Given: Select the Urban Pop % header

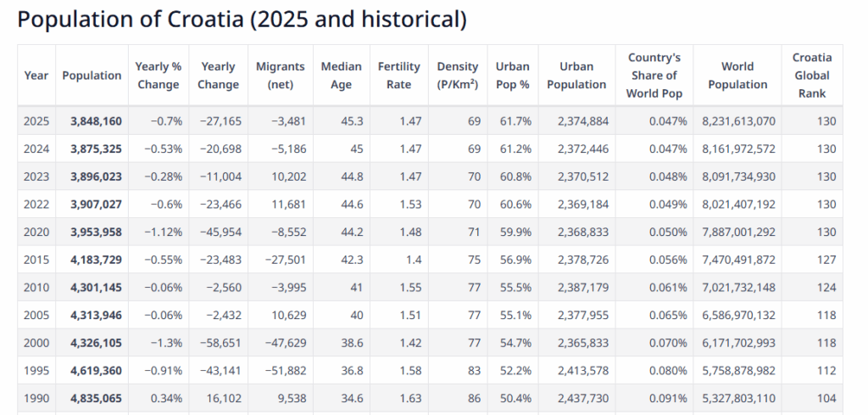Looking at the screenshot, I should point(512,76).
